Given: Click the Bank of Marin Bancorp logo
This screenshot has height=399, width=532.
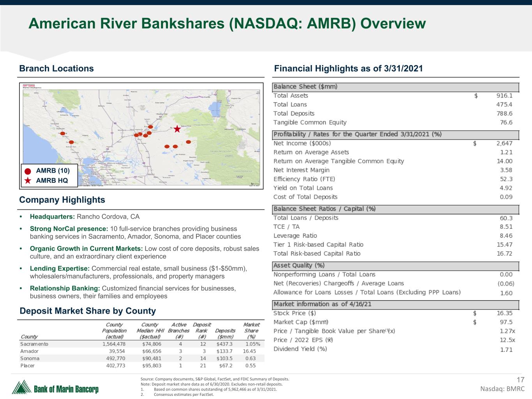Looking at the screenshot, I should (x=55, y=388).
